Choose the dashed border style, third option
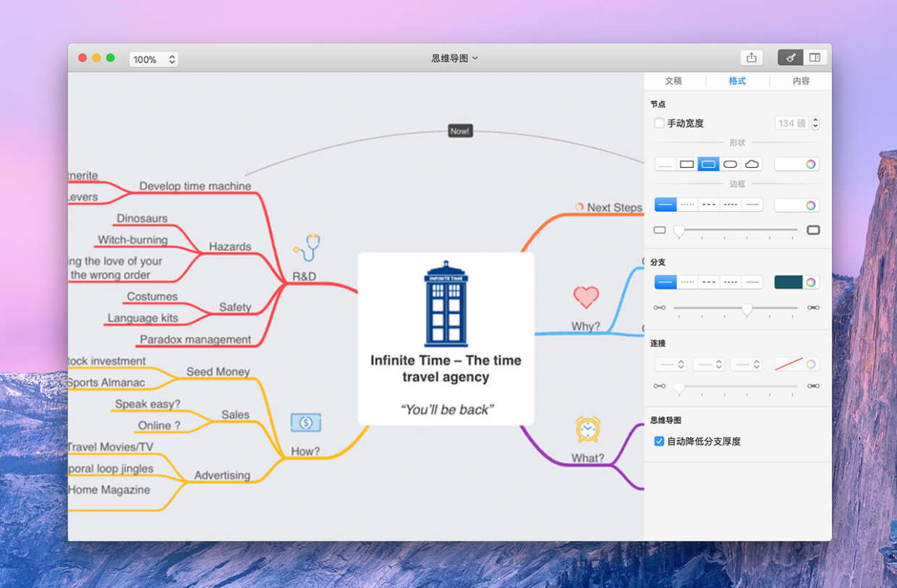Screen dimensions: 897x588 pyautogui.click(x=709, y=205)
